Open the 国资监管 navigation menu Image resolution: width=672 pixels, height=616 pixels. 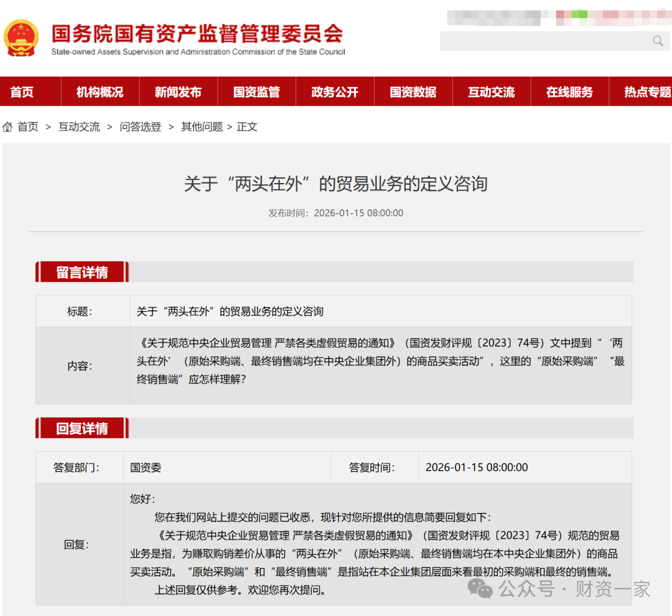pyautogui.click(x=256, y=91)
